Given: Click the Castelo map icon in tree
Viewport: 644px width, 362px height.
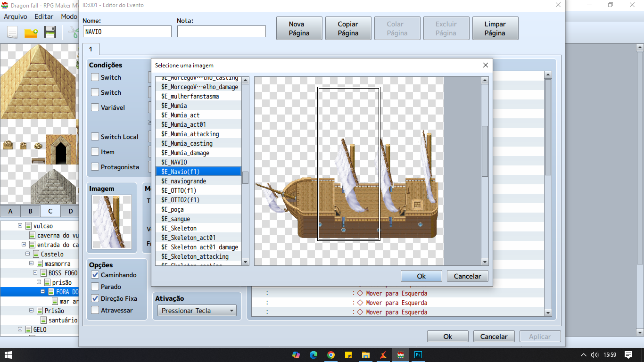Looking at the screenshot, I should coord(36,254).
